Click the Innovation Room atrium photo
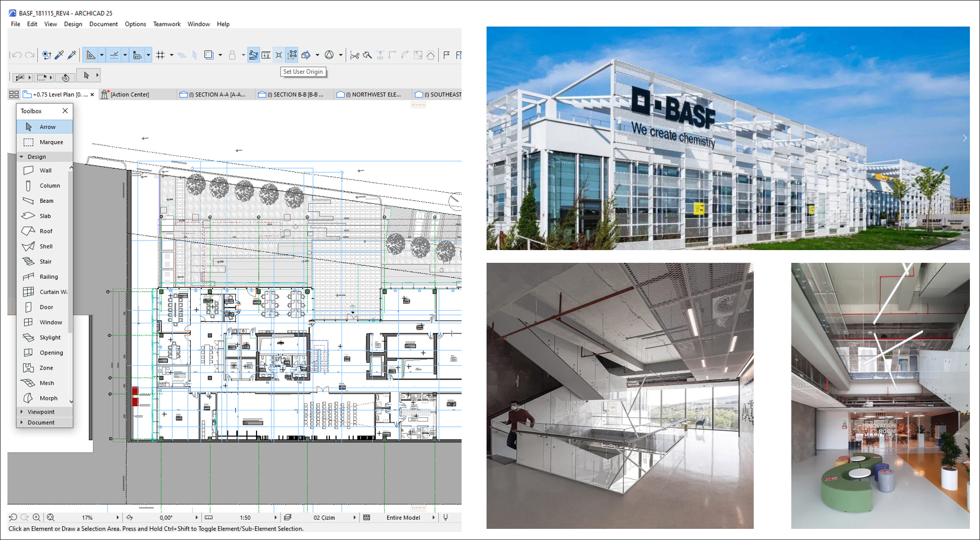The width and height of the screenshot is (980, 540). pyautogui.click(x=880, y=396)
